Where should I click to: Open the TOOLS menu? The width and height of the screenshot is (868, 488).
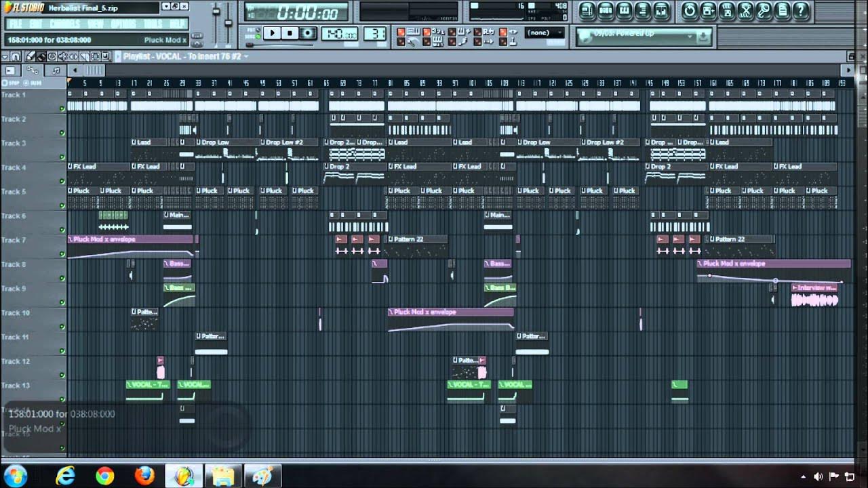coord(153,24)
